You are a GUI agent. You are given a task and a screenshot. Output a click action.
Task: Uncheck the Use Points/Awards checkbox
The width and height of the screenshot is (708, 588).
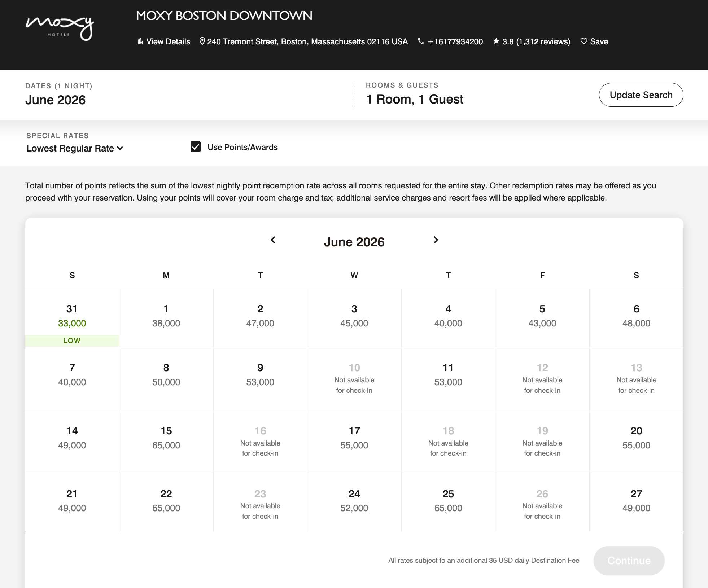coord(195,147)
